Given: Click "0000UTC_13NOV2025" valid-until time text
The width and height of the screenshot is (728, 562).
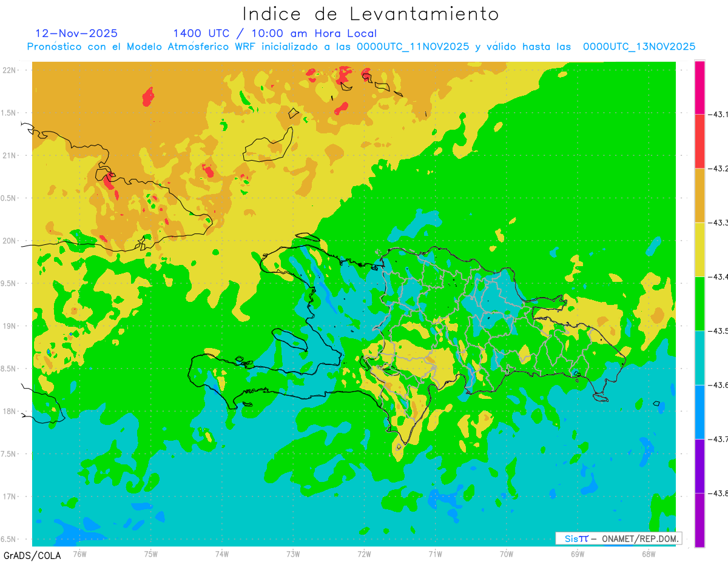Looking at the screenshot, I should (639, 47).
